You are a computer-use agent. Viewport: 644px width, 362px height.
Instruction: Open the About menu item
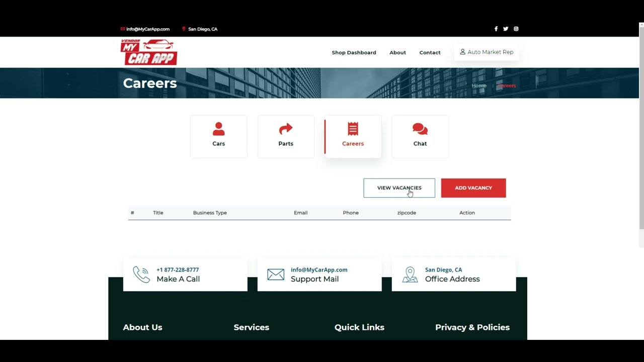tap(397, 52)
